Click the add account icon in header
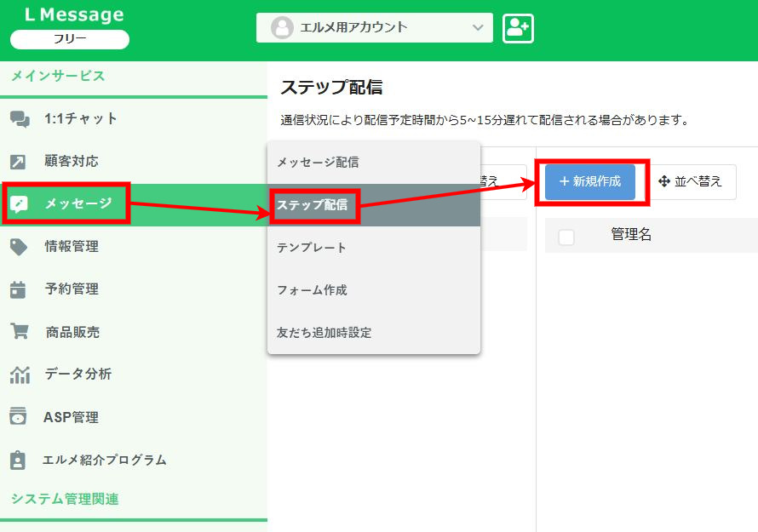The width and height of the screenshot is (758, 532). point(518,28)
